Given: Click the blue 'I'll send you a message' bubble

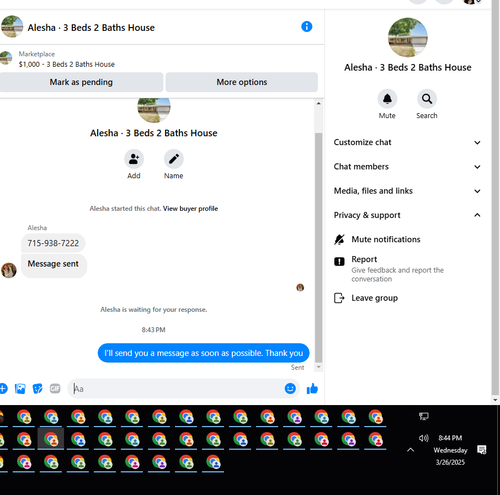Looking at the screenshot, I should (x=203, y=353).
